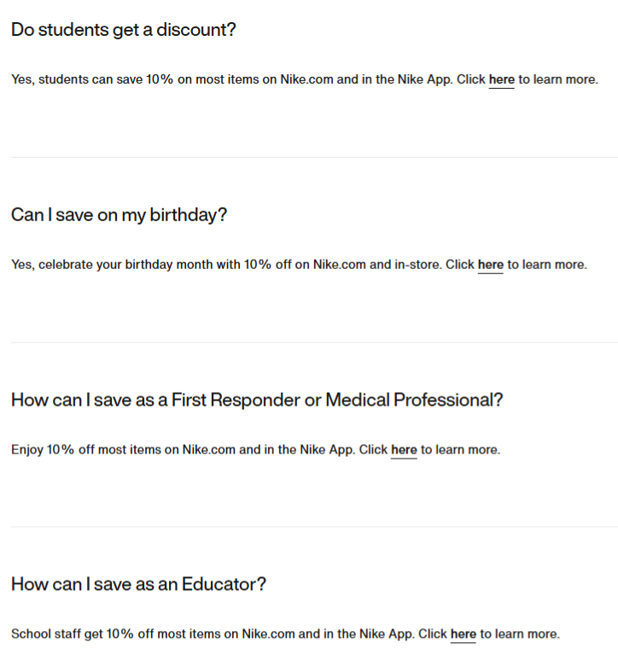
Task: Click the 'here' link for student discount
Action: [x=501, y=79]
